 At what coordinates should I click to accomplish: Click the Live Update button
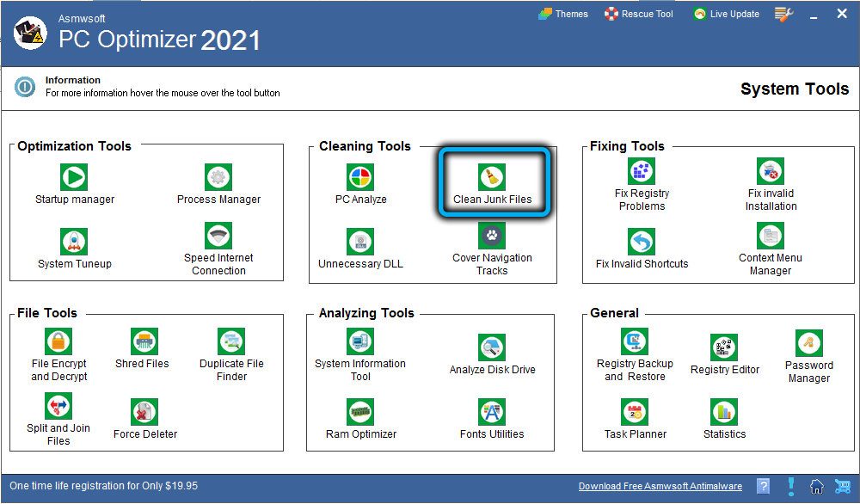(726, 14)
